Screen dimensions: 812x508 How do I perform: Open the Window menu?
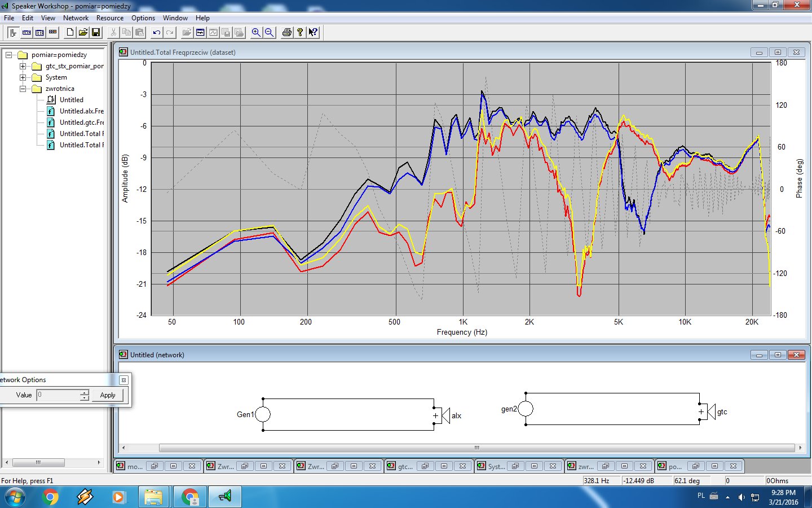(175, 18)
